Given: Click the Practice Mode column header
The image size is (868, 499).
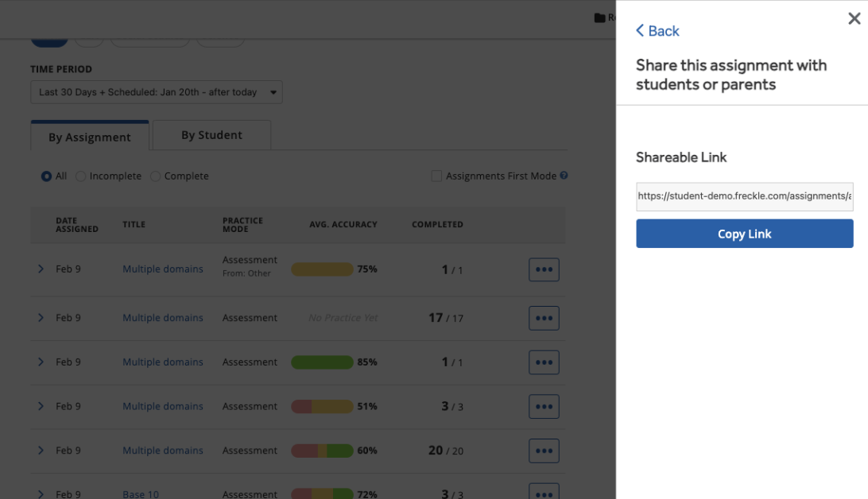Looking at the screenshot, I should coord(242,225).
